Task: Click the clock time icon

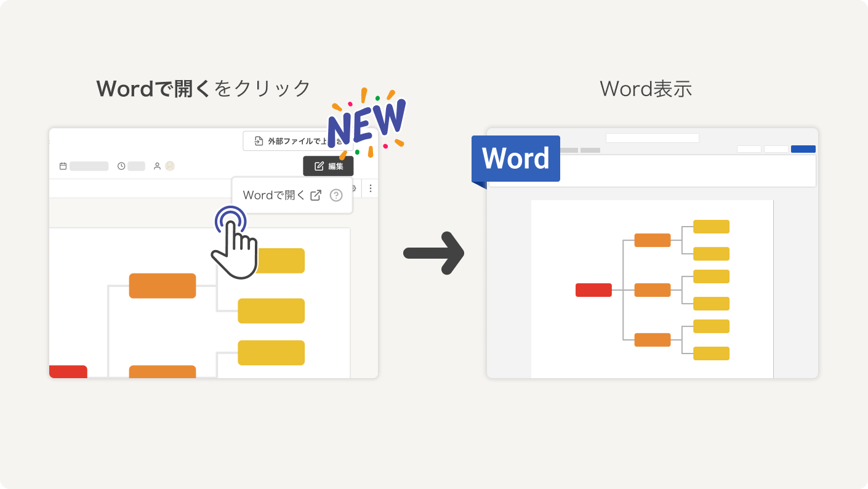Action: 121,166
